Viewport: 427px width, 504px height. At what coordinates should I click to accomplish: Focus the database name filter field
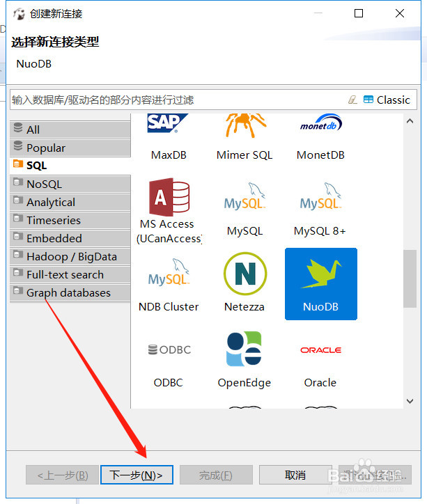coord(177,100)
